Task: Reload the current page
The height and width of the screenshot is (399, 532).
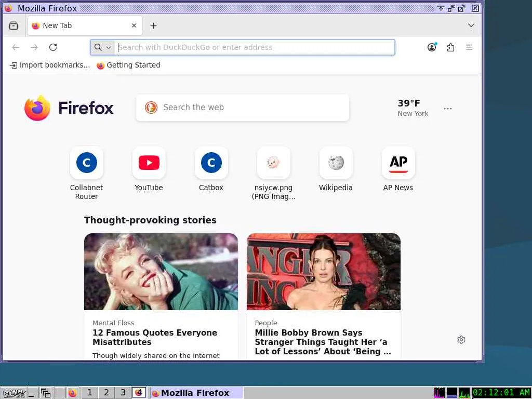Action: (x=53, y=47)
